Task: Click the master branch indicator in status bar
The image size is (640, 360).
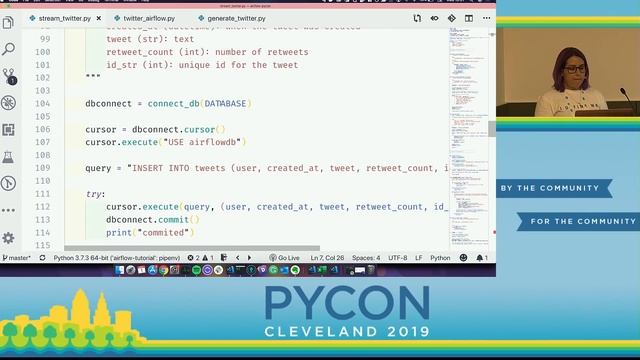Action: [x=16, y=258]
